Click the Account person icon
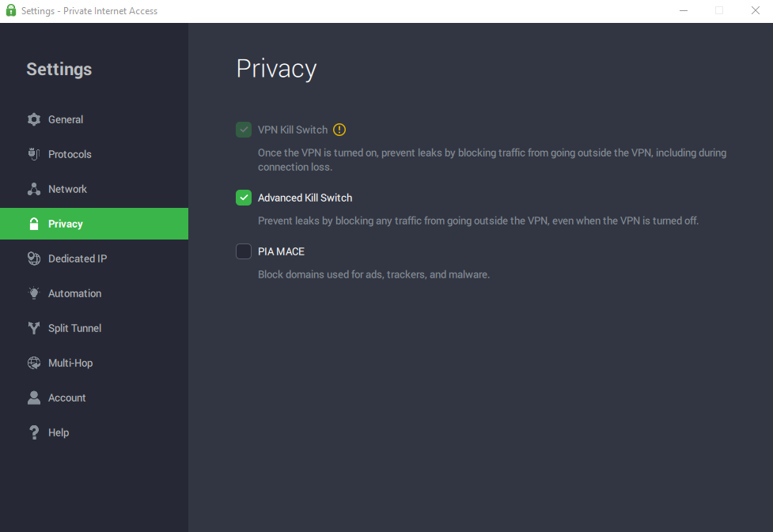Image resolution: width=773 pixels, height=532 pixels. [34, 398]
